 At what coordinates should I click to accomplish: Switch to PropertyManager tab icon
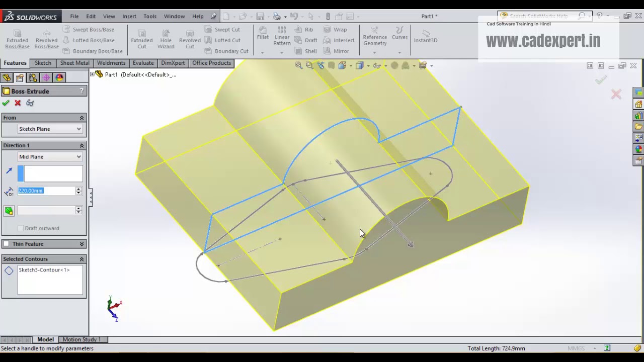click(x=20, y=77)
